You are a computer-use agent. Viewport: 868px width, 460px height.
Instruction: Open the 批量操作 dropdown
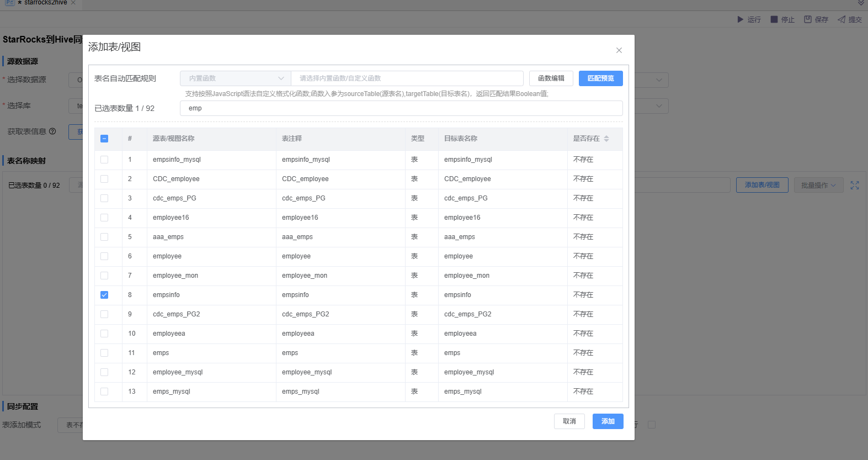[x=818, y=186]
